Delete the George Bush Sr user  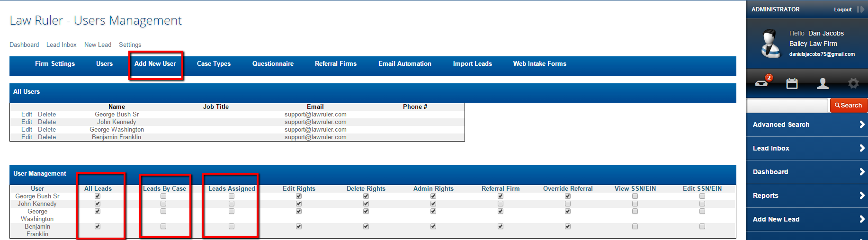coord(47,114)
